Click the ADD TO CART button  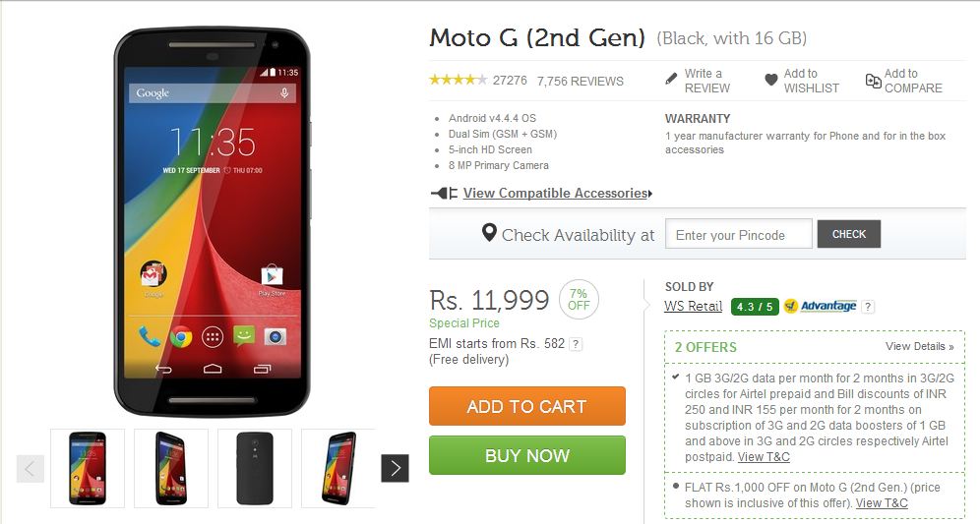pyautogui.click(x=526, y=406)
